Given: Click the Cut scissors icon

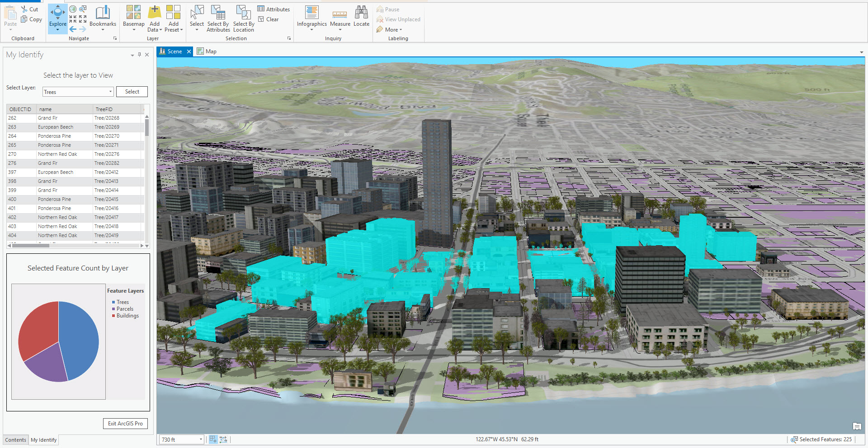Looking at the screenshot, I should click(24, 9).
